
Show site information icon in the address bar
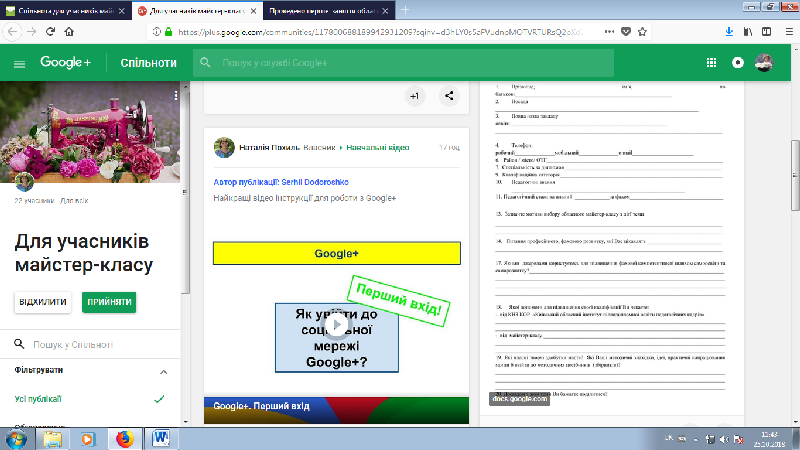[157, 32]
